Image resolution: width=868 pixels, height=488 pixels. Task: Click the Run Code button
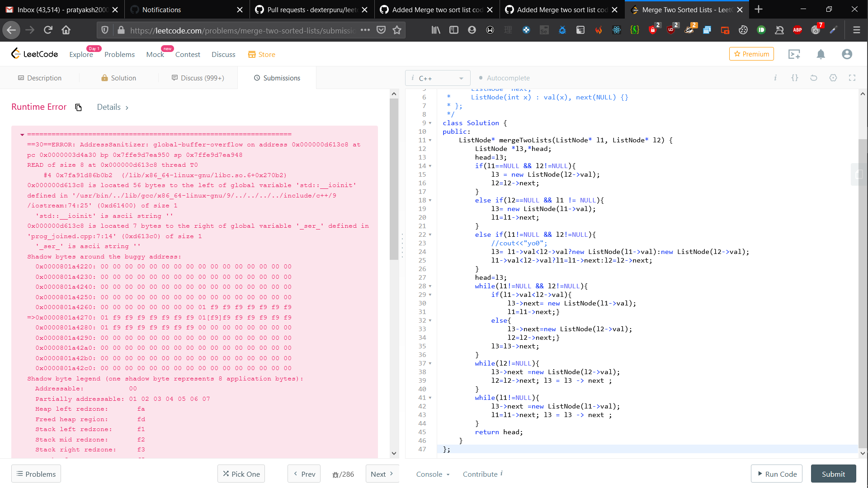pos(776,474)
